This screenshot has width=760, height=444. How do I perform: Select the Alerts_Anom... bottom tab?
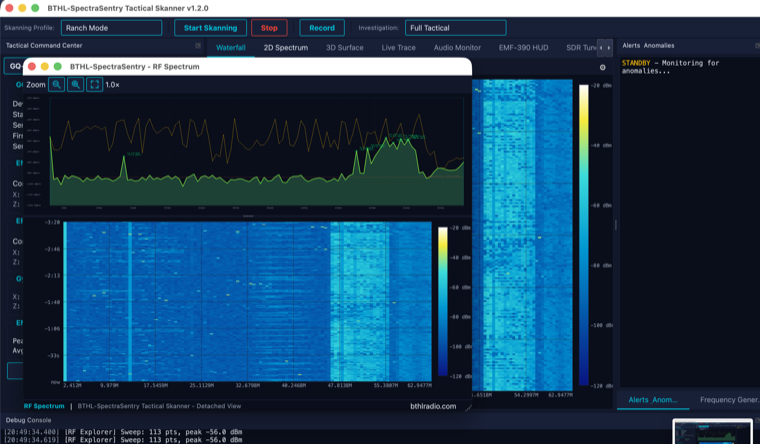click(x=652, y=400)
